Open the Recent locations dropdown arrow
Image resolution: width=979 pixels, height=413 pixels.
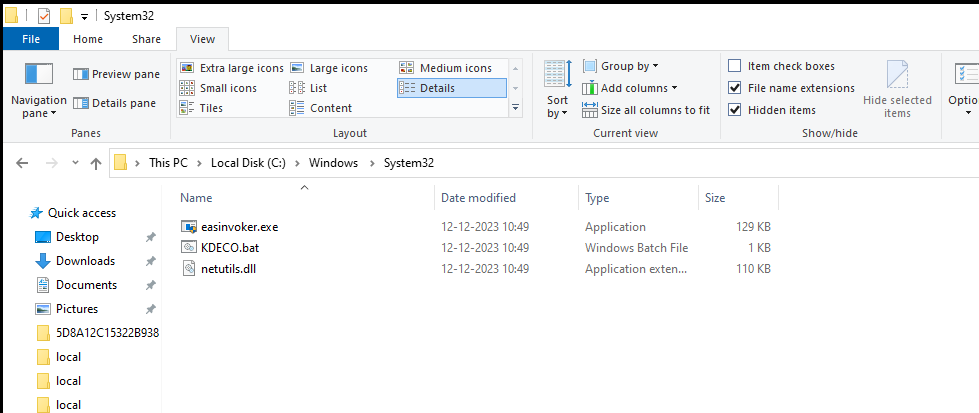pos(76,163)
